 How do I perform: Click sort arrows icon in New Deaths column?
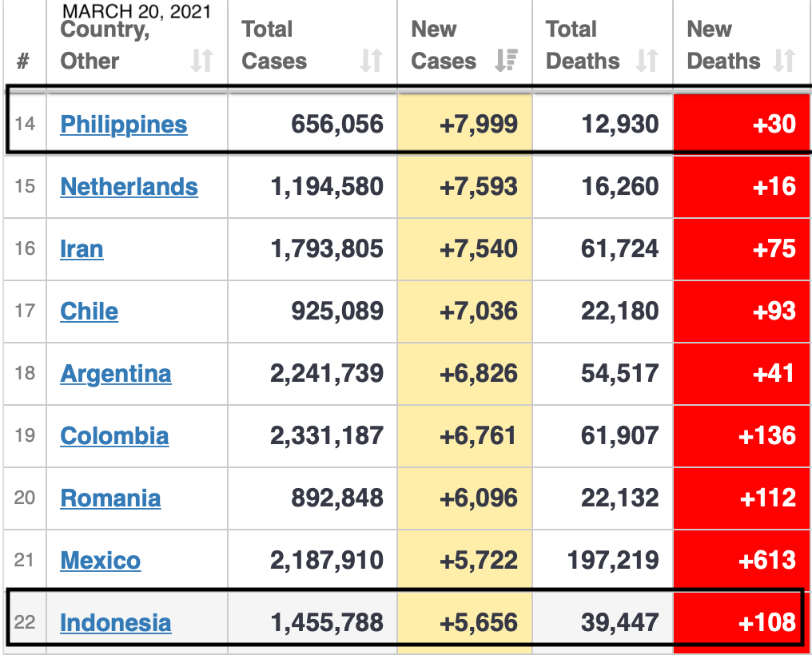point(785,61)
